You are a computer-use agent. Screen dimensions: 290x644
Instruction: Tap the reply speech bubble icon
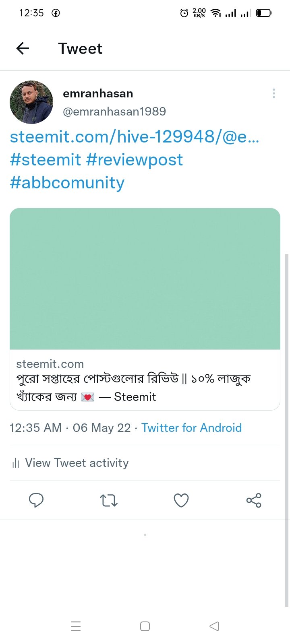pyautogui.click(x=36, y=500)
